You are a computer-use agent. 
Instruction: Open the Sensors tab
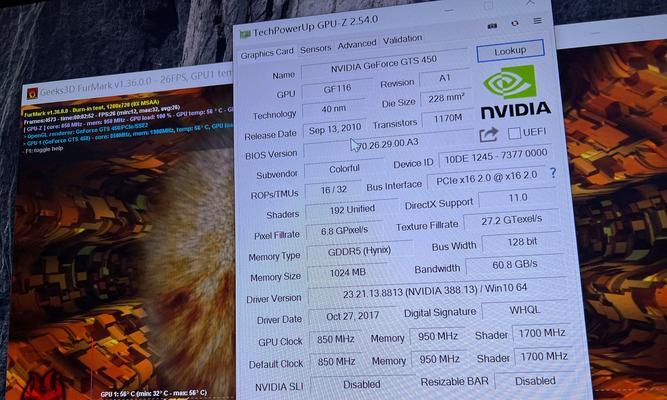pyautogui.click(x=315, y=49)
